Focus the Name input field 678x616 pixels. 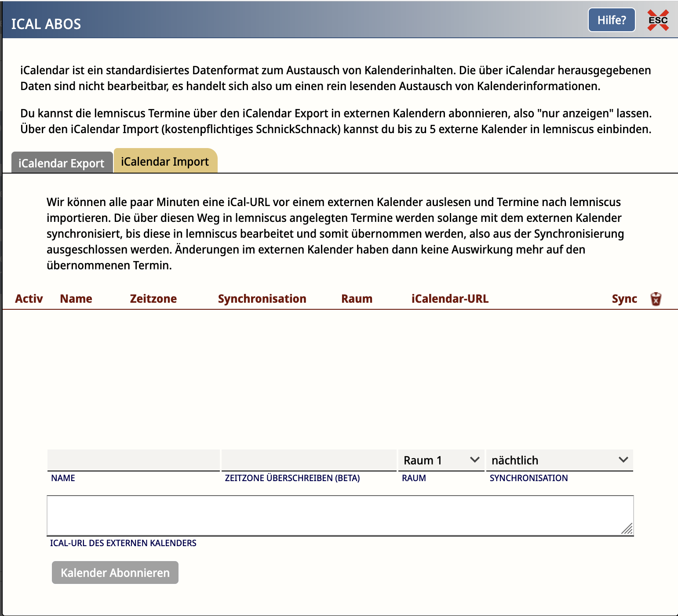point(134,460)
